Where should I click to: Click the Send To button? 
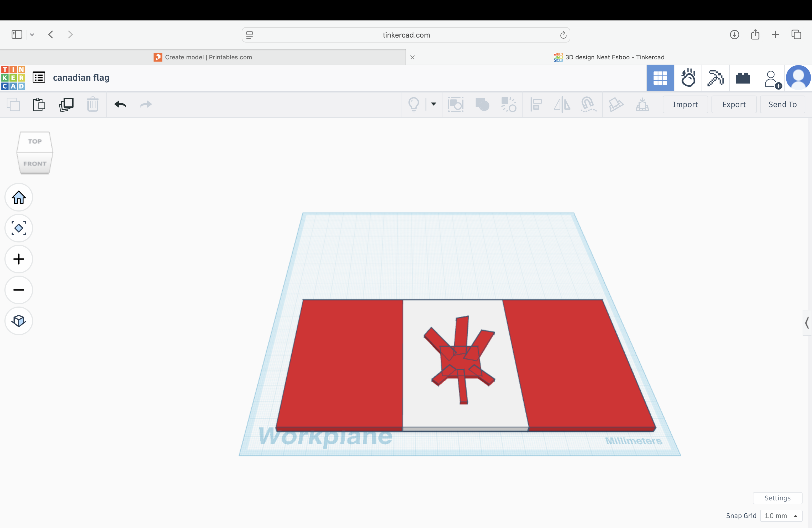click(782, 104)
